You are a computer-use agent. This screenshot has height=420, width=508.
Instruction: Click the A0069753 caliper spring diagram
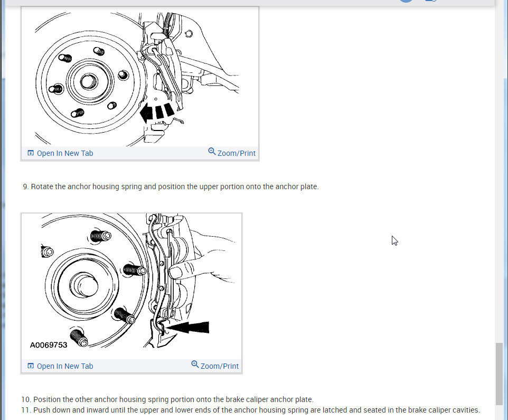tap(131, 286)
